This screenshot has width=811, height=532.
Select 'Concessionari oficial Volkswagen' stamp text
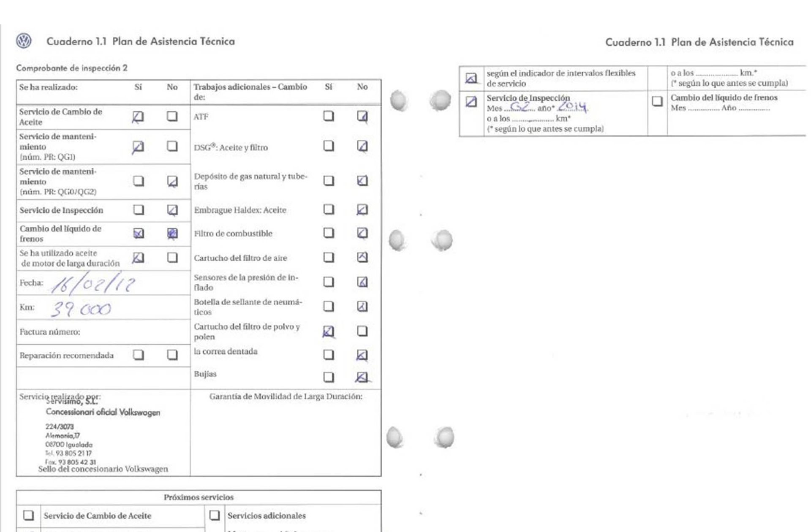tap(103, 412)
